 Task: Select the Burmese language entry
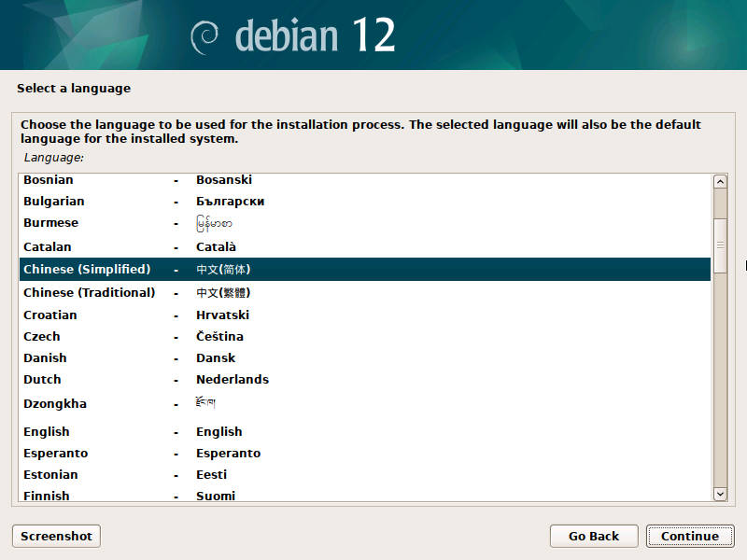click(x=50, y=223)
